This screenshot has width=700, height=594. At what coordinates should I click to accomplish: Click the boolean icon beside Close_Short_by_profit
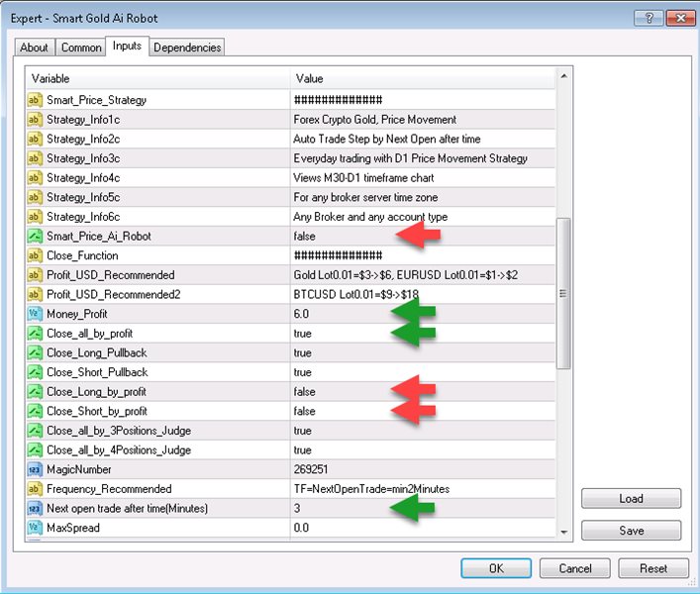(x=35, y=411)
